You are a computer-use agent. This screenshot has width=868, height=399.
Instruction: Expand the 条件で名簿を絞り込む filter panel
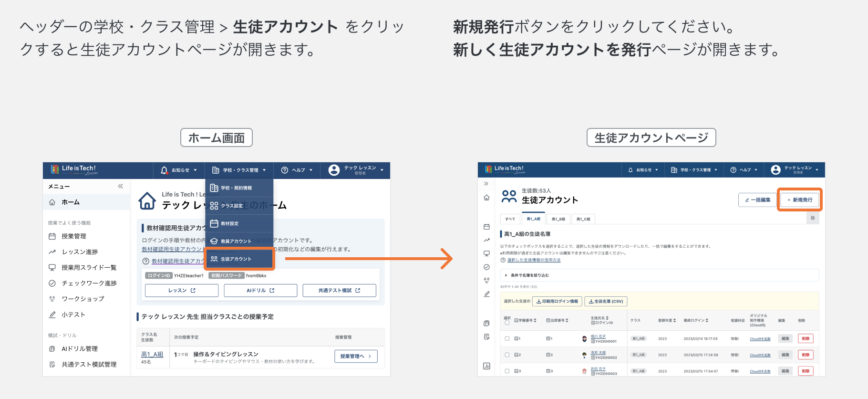pyautogui.click(x=659, y=275)
